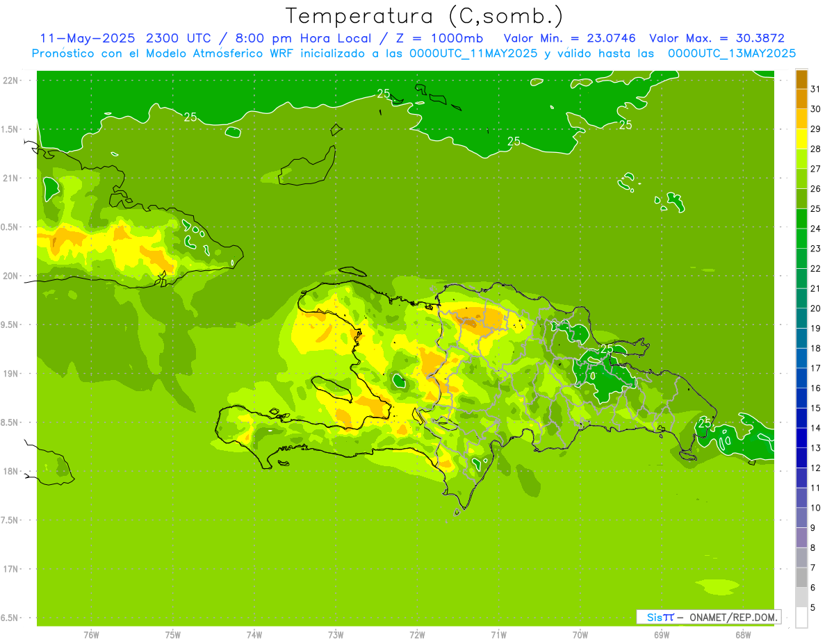834x644 pixels.
Task: Click the "72W" longitude axis label
Action: (417, 634)
